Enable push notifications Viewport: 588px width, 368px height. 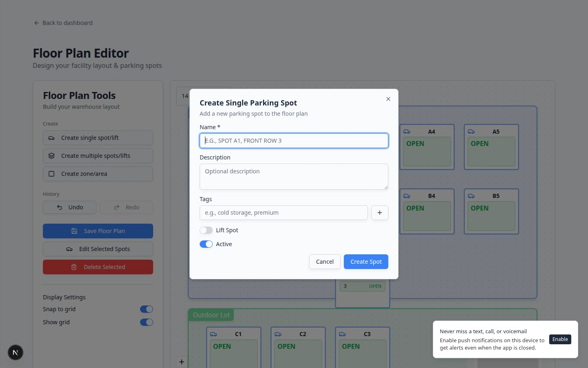point(560,339)
